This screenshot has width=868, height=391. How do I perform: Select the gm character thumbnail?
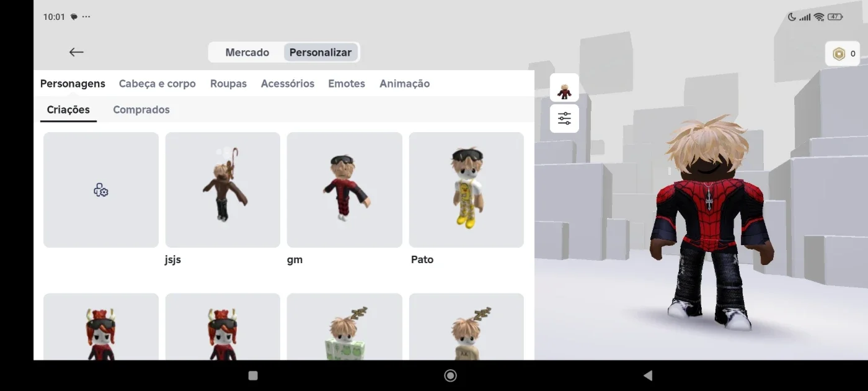click(345, 190)
